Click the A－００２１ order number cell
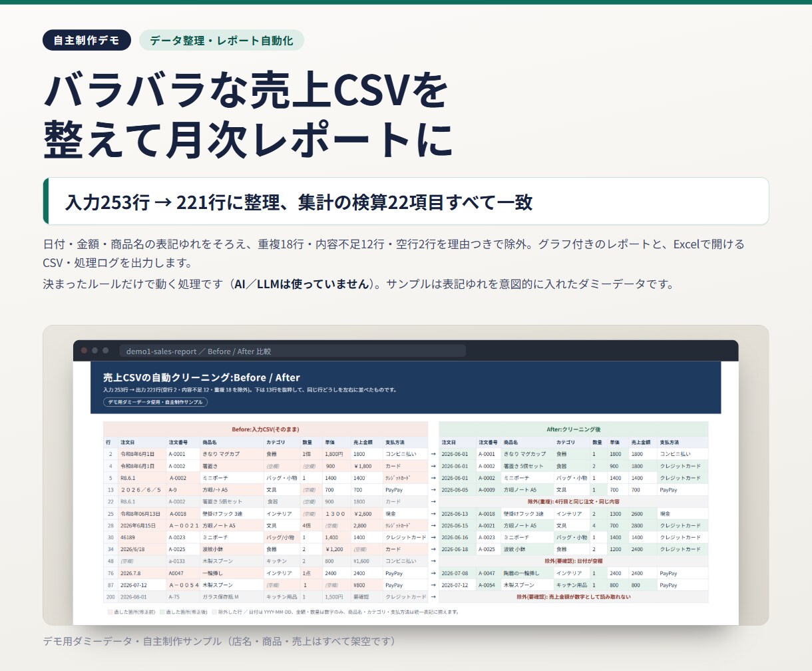The width and height of the screenshot is (812, 671). pyautogui.click(x=182, y=526)
